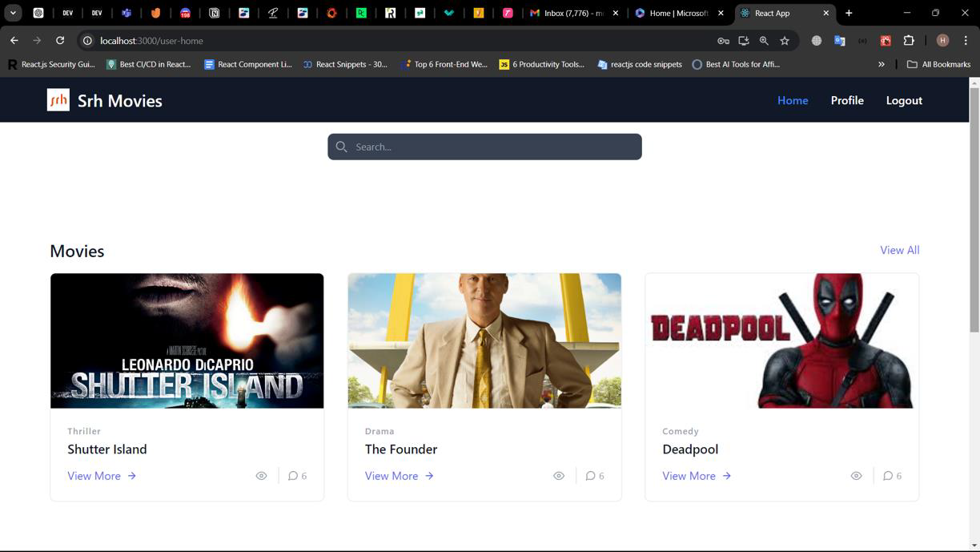Viewport: 980px width, 552px height.
Task: Close the React App tab
Action: pos(826,13)
